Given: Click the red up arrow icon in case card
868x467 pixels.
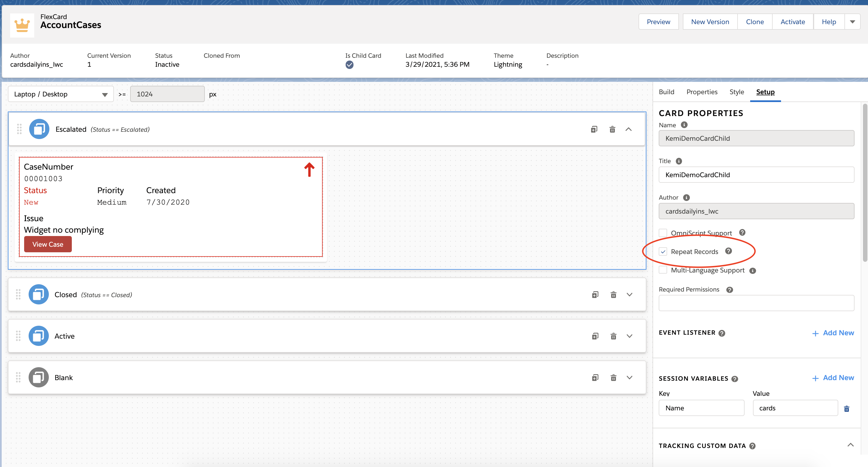Looking at the screenshot, I should (x=309, y=169).
